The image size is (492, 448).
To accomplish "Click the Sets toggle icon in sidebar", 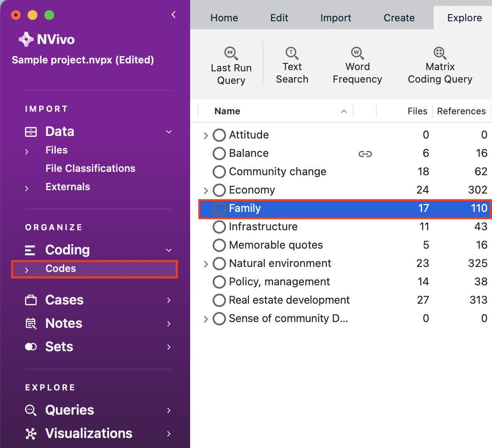I will 31,347.
